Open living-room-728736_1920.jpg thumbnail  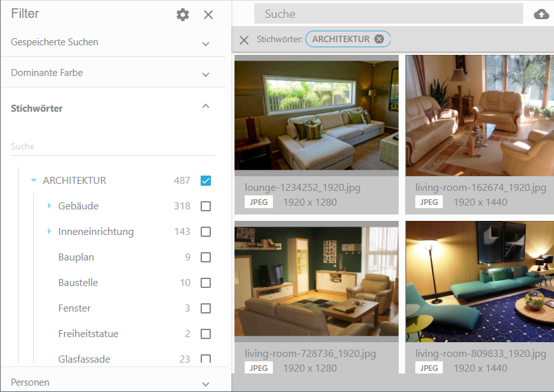[316, 282]
